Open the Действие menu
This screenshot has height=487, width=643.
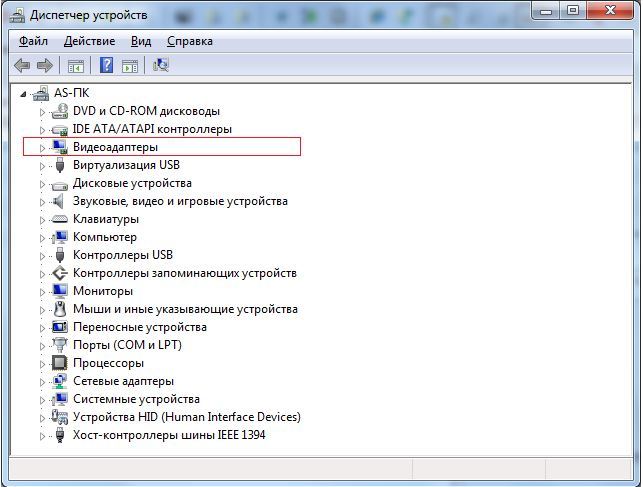tap(89, 41)
